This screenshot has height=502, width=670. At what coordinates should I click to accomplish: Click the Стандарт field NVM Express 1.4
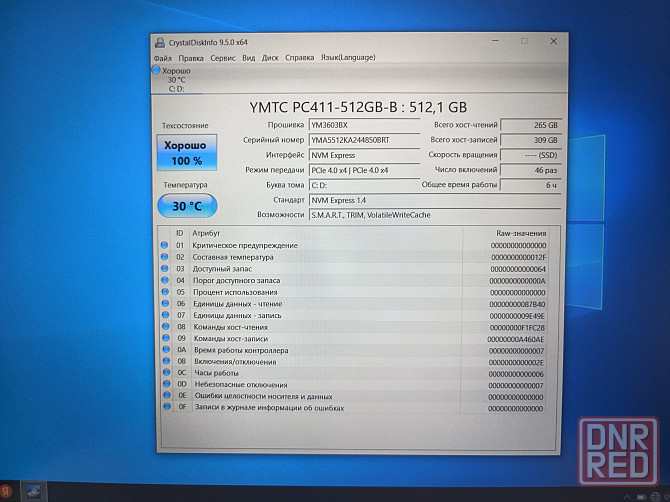(x=435, y=200)
